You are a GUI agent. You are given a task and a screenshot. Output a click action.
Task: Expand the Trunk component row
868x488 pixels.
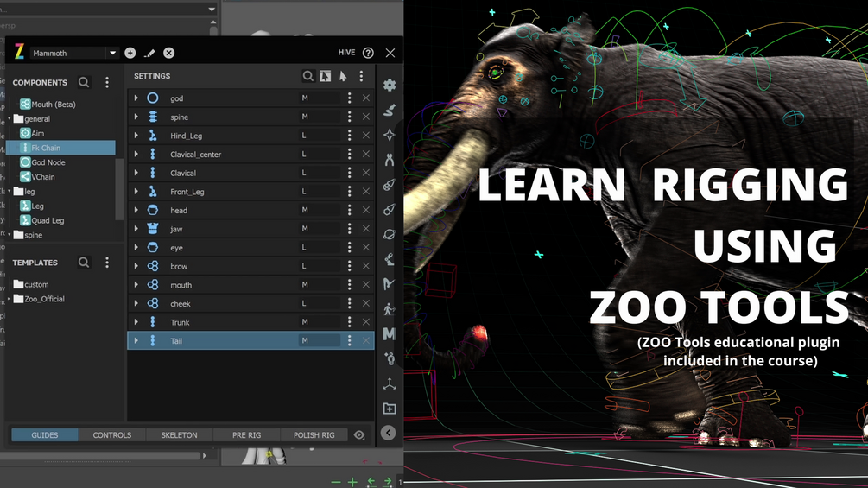coord(136,322)
